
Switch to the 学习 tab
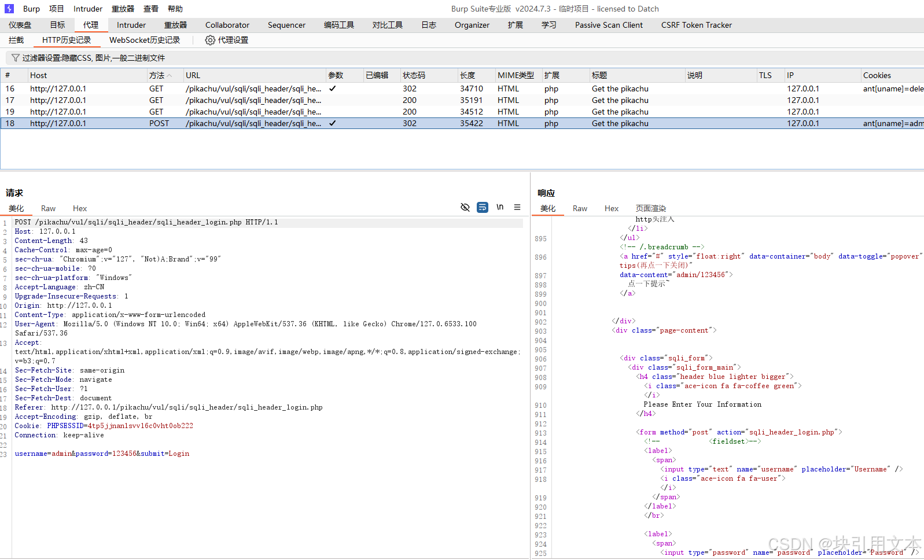coord(549,25)
